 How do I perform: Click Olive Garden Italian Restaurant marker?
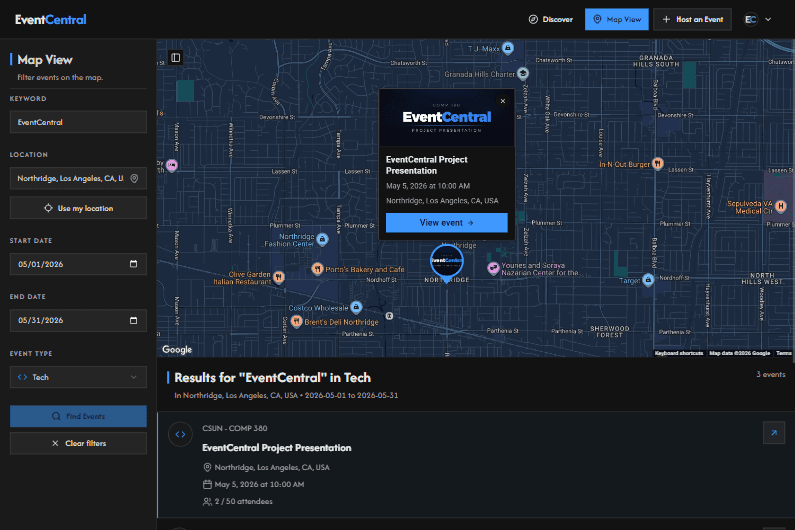[278, 277]
